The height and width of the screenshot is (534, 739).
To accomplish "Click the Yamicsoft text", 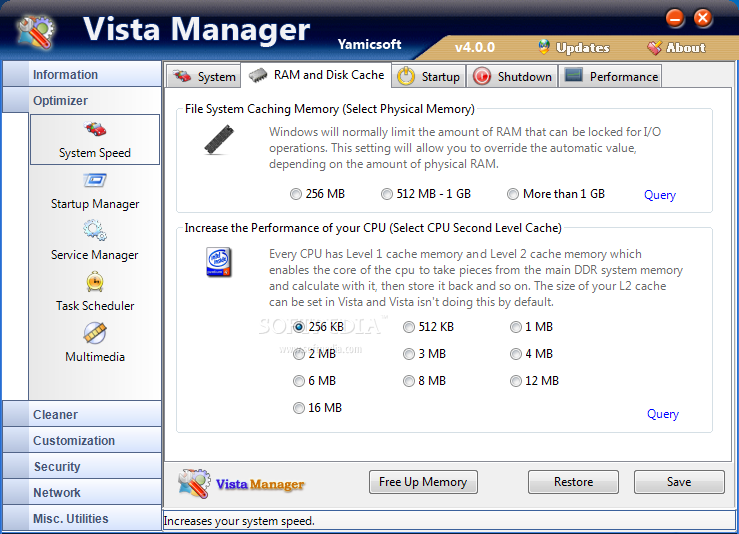I will click(369, 44).
